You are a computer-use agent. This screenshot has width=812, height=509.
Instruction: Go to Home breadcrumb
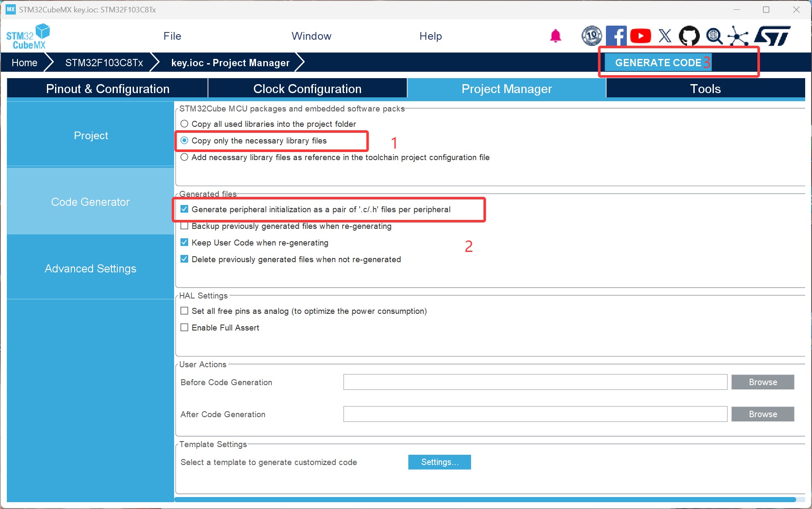point(24,63)
